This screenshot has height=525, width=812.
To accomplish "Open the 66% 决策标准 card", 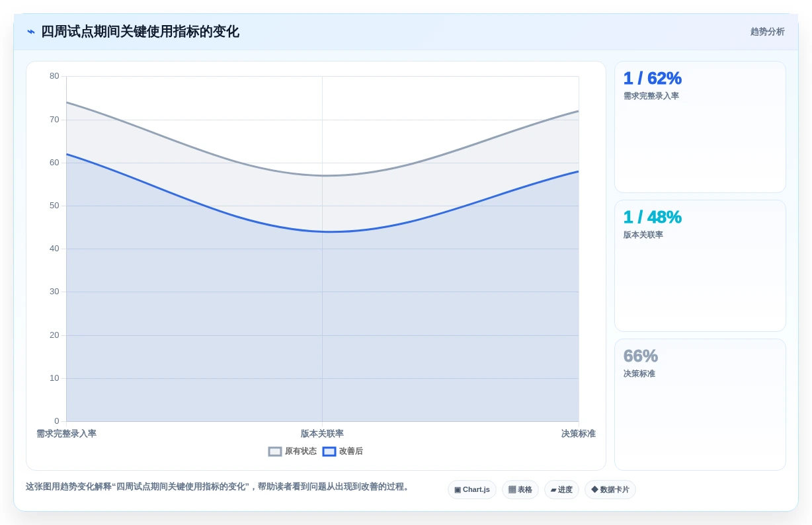I will [x=700, y=405].
